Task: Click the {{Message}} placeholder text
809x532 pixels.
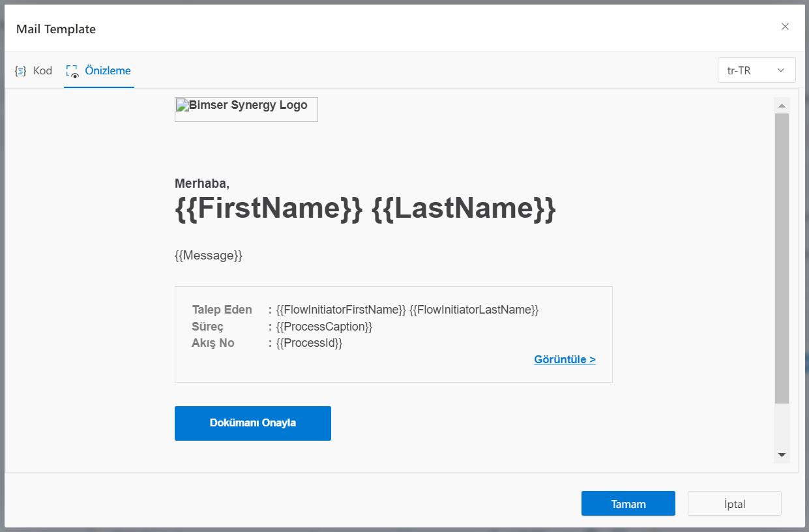Action: [x=209, y=256]
